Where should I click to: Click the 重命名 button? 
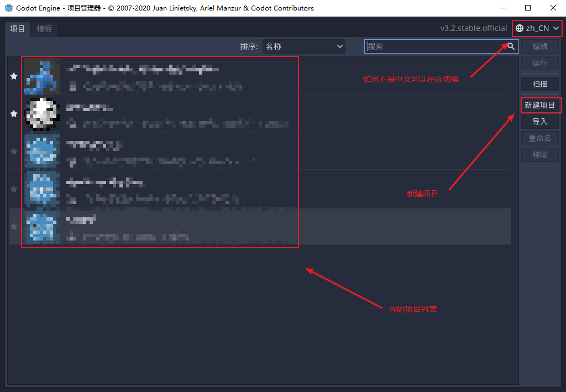pos(540,138)
